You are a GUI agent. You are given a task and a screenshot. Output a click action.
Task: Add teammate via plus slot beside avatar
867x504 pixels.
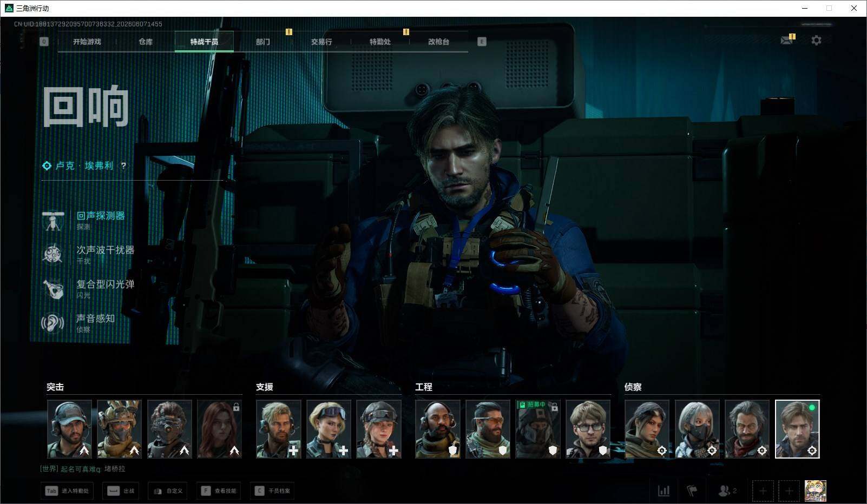point(789,491)
